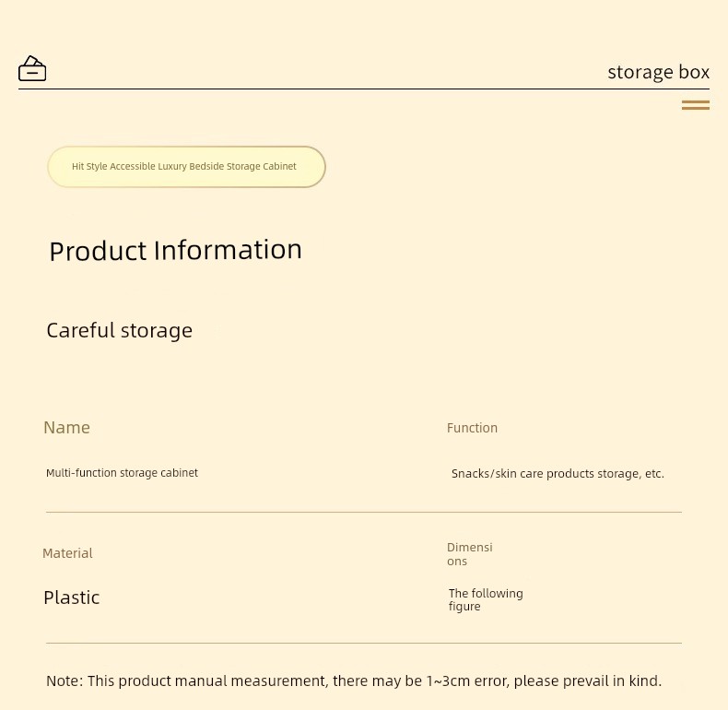
Task: Click the 'storage box' header title
Action: pos(658,72)
